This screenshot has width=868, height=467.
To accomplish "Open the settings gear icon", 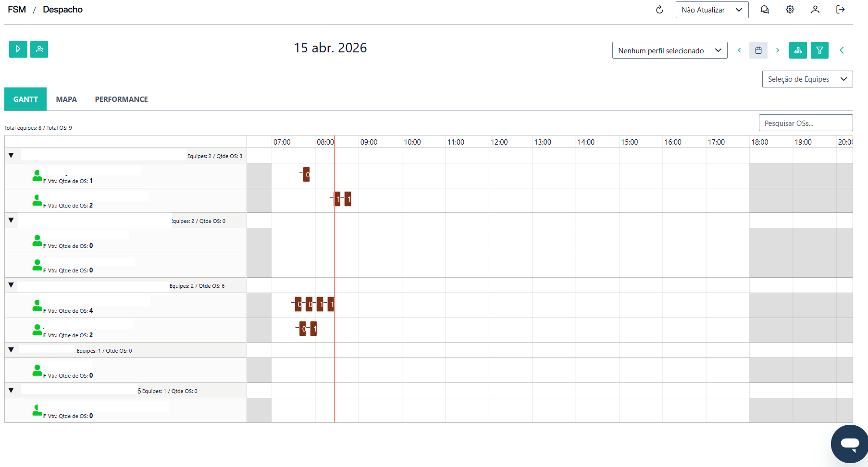I will tap(790, 10).
